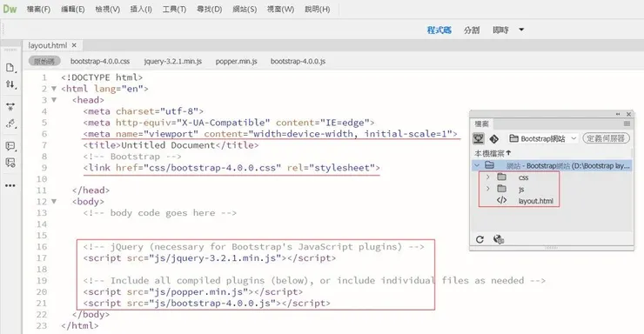The height and width of the screenshot is (334, 644).
Task: Show the 原始碼 source code button
Action: [44, 61]
